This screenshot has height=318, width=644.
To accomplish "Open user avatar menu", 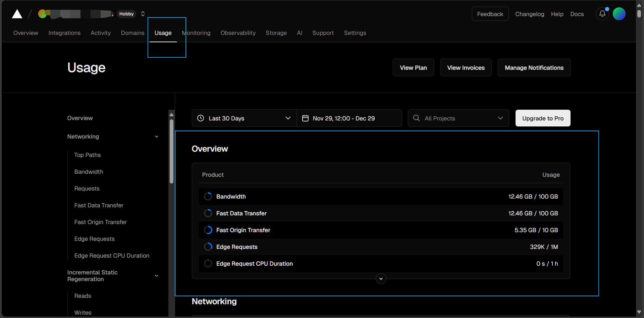I will 619,14.
